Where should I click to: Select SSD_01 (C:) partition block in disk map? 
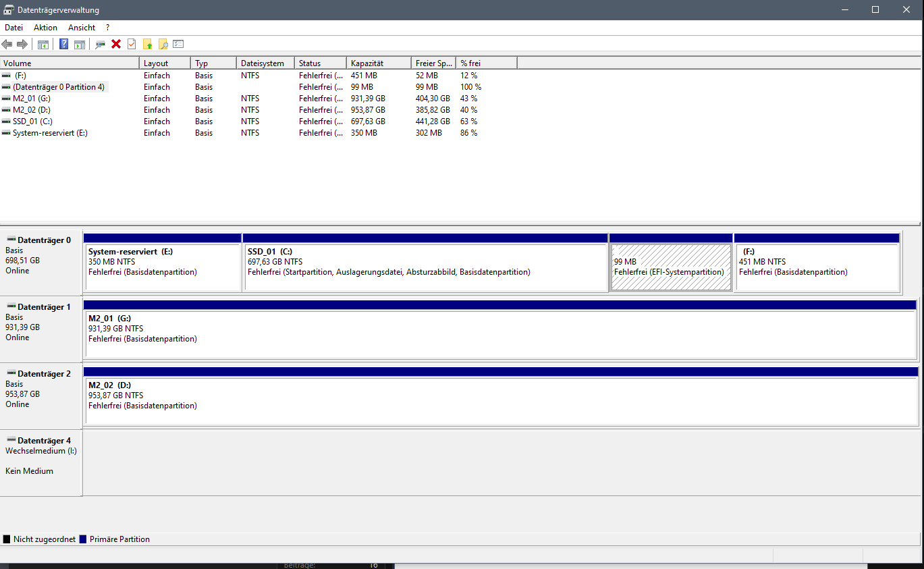[x=425, y=263]
